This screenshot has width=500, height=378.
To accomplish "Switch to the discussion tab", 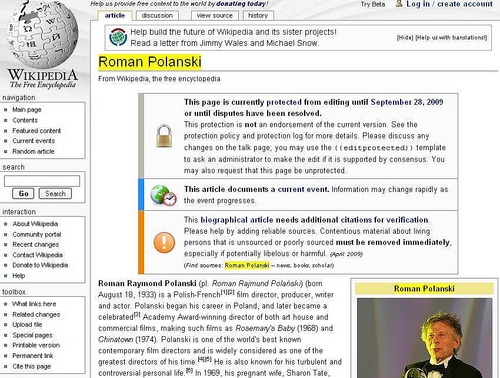I will point(157,15).
